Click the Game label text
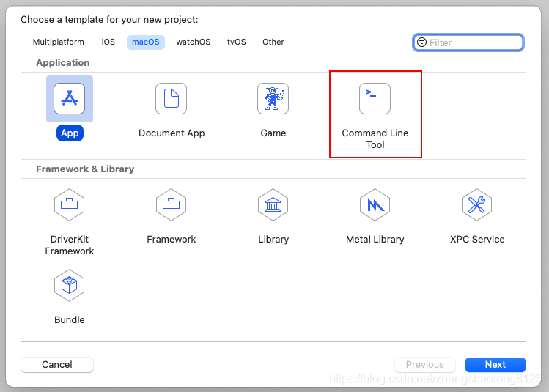Image resolution: width=549 pixels, height=392 pixels. click(273, 133)
